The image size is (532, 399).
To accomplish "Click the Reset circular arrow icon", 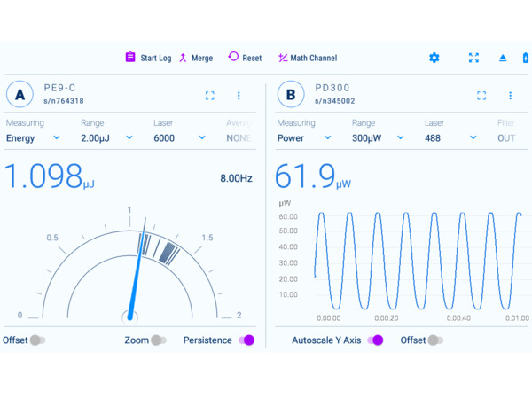I will 233,57.
